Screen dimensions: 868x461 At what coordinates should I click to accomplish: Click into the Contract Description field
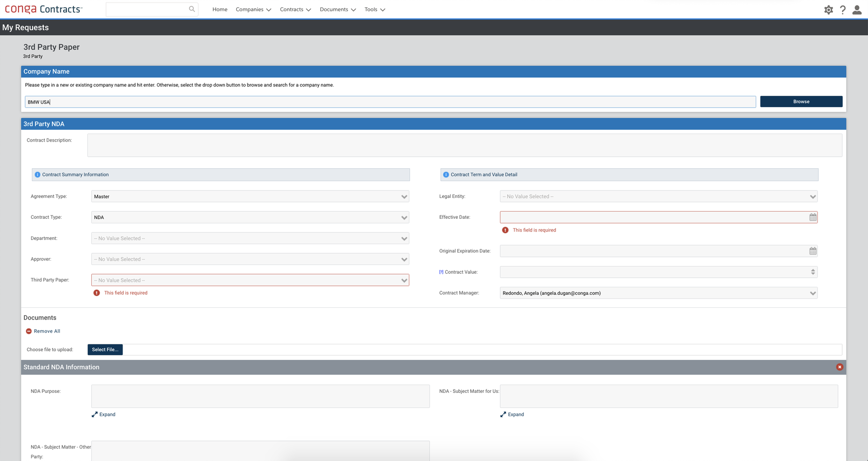pyautogui.click(x=464, y=145)
